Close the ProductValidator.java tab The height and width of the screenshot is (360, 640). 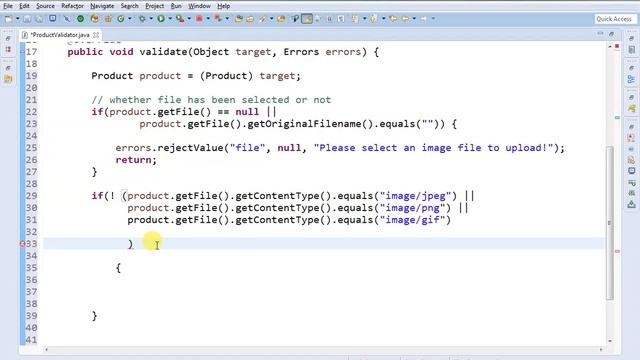click(96, 35)
